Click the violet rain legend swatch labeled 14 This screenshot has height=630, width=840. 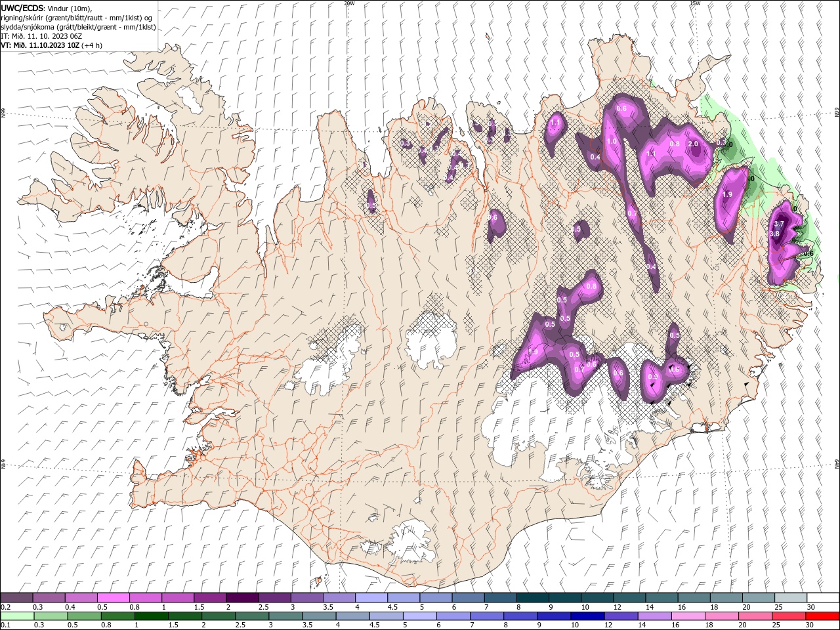(x=654, y=616)
